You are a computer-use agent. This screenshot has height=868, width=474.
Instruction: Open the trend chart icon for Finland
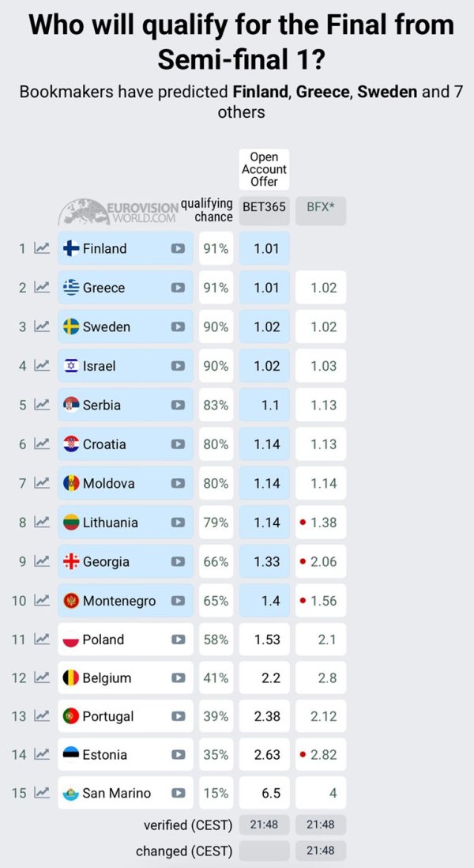[42, 248]
